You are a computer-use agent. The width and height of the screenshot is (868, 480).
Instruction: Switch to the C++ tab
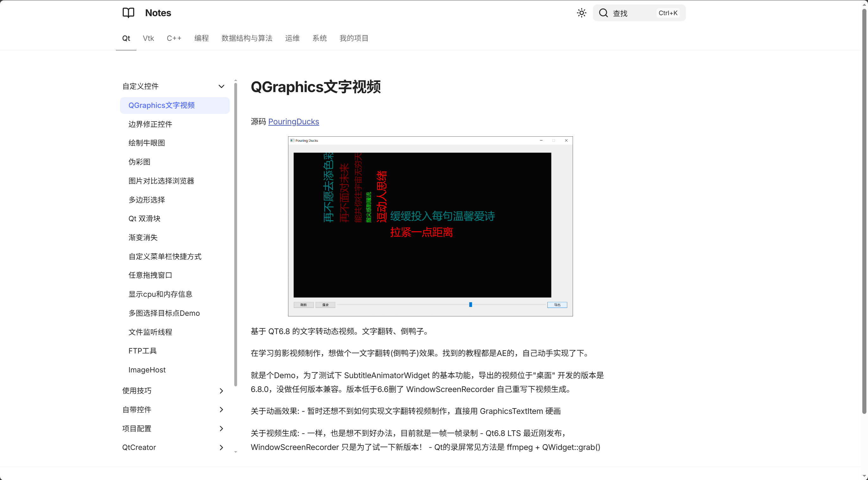coord(174,38)
